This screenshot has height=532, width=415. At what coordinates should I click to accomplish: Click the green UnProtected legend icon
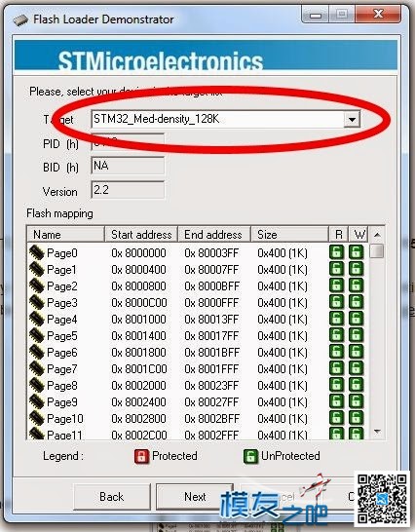(x=250, y=456)
